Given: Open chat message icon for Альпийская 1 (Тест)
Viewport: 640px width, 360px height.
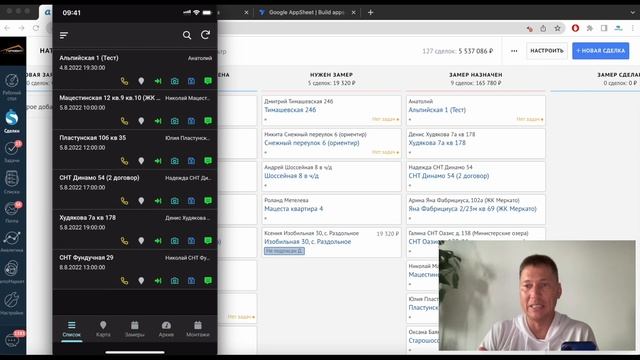Looking at the screenshot, I should click(208, 81).
